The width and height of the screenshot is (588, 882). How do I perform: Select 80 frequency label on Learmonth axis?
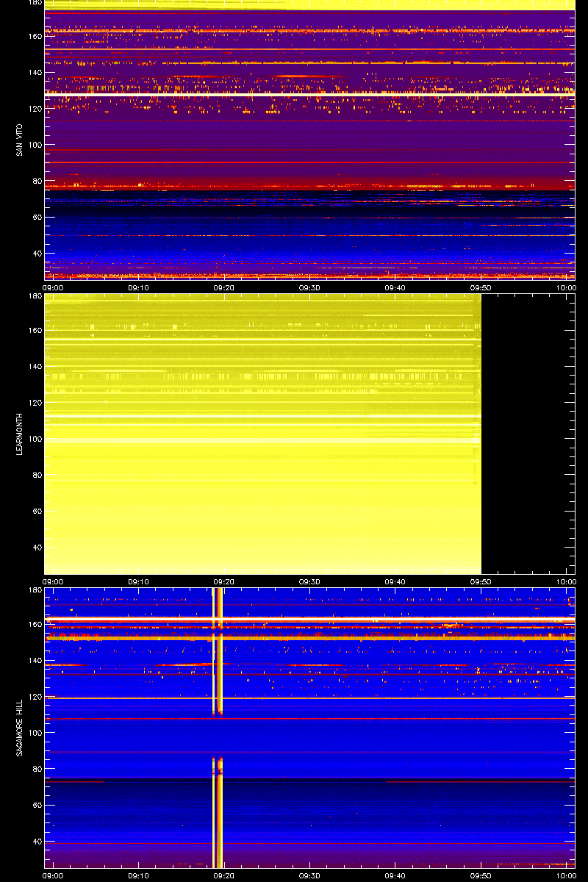point(37,475)
